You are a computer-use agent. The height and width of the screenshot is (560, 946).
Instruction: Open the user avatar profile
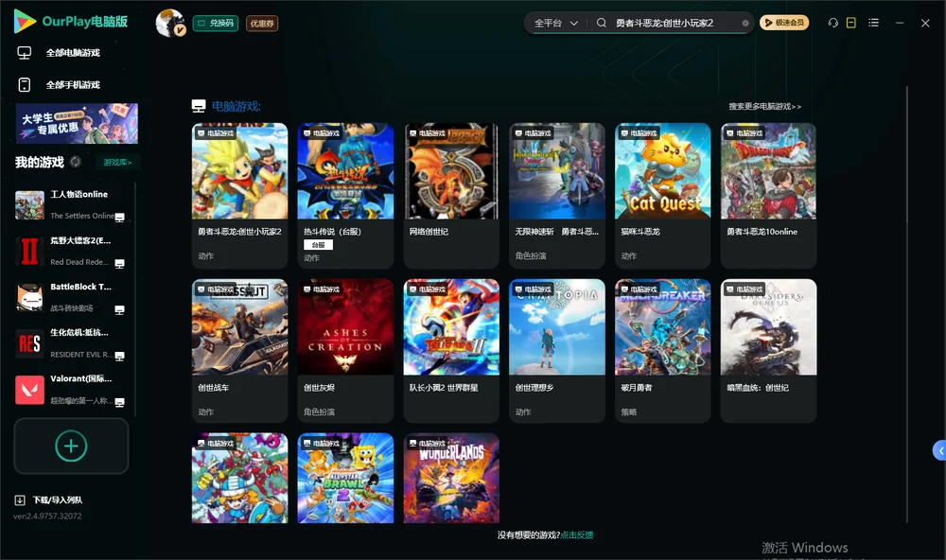tap(170, 23)
